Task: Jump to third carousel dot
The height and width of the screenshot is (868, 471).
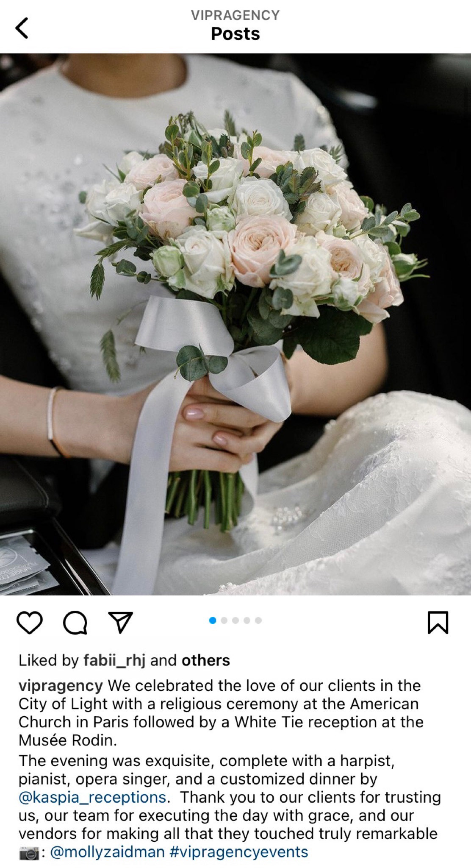Action: (236, 620)
